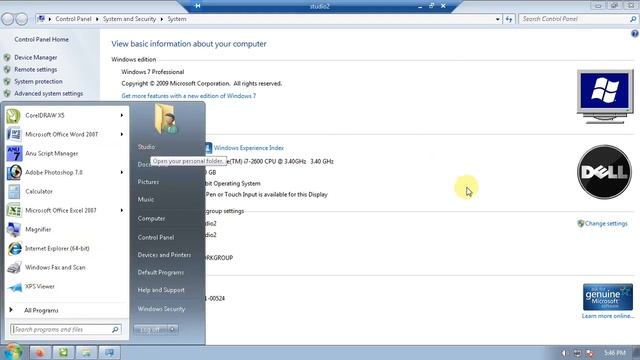This screenshot has width=640, height=360.
Task: Click the address bar refresh icon
Action: pyautogui.click(x=509, y=19)
